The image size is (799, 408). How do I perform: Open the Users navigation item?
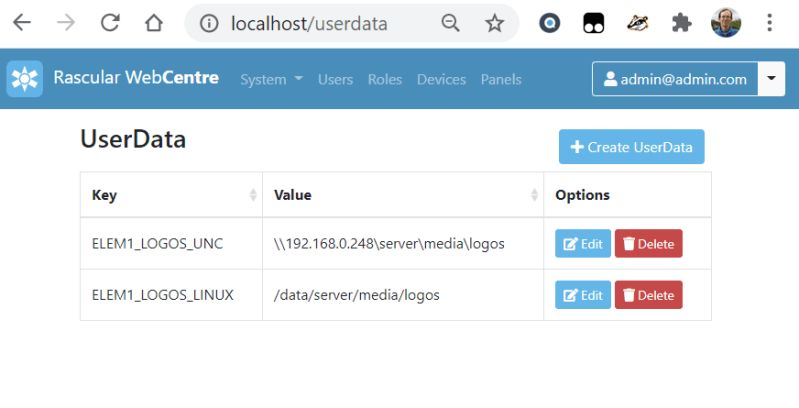(335, 79)
